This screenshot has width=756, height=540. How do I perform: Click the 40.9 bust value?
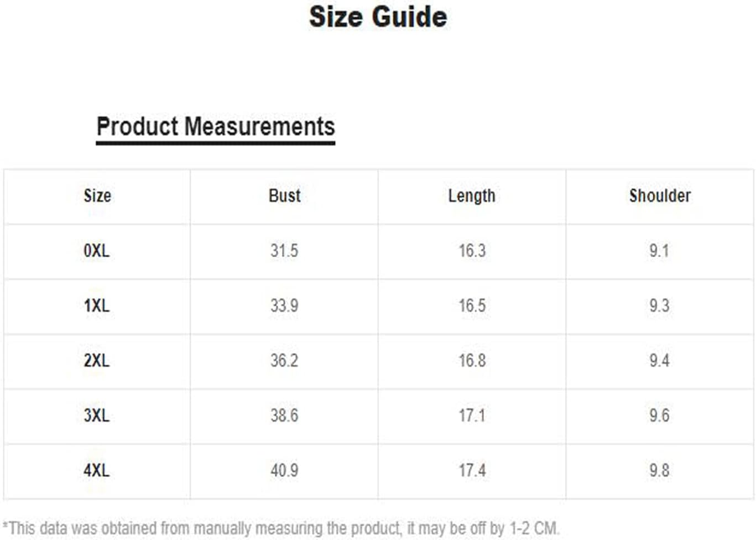[284, 470]
